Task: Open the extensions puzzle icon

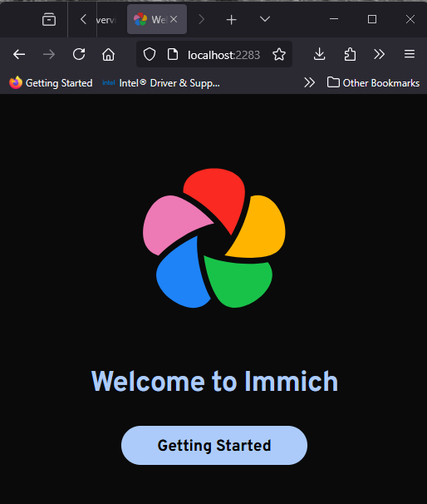Action: [x=350, y=54]
